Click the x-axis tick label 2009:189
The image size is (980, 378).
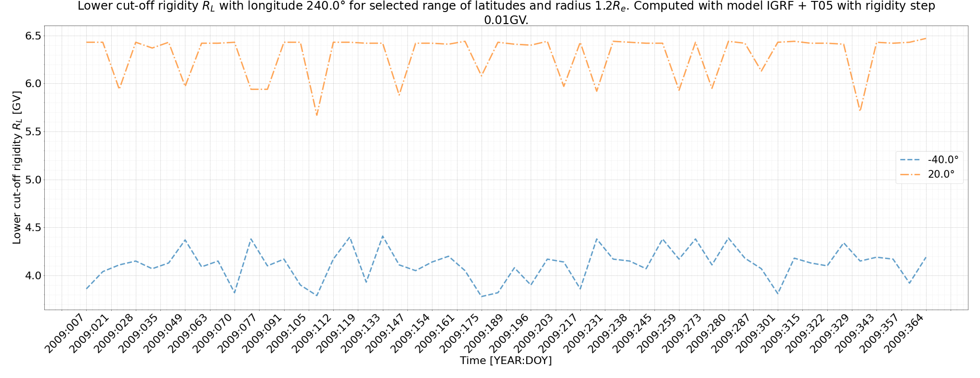tap(485, 333)
